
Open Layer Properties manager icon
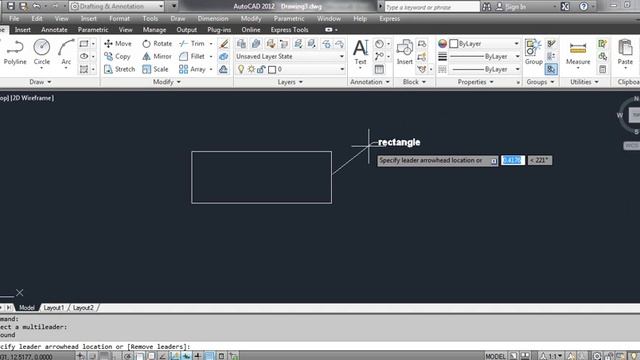(x=241, y=44)
